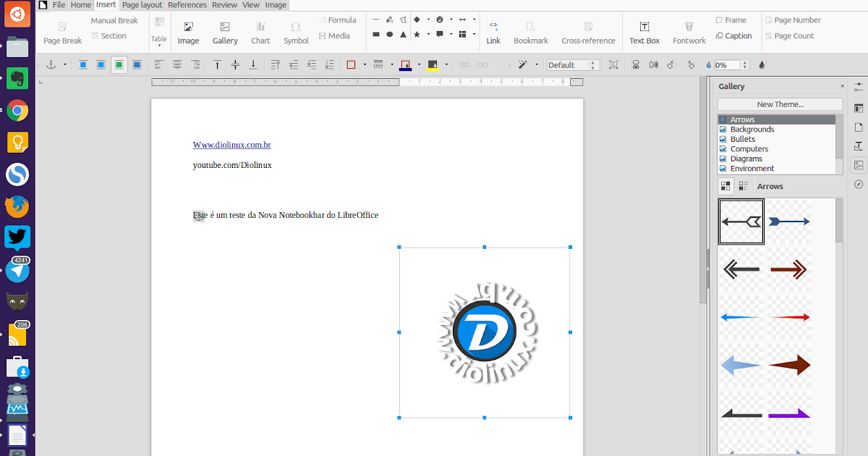This screenshot has height=456, width=868.
Task: Click the color drop icon after transparency field
Action: [x=762, y=64]
